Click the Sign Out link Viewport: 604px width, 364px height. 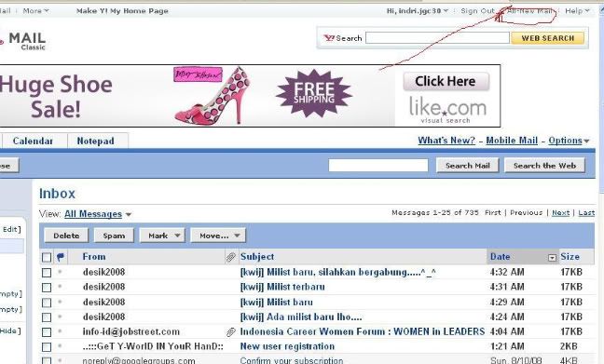pos(477,11)
